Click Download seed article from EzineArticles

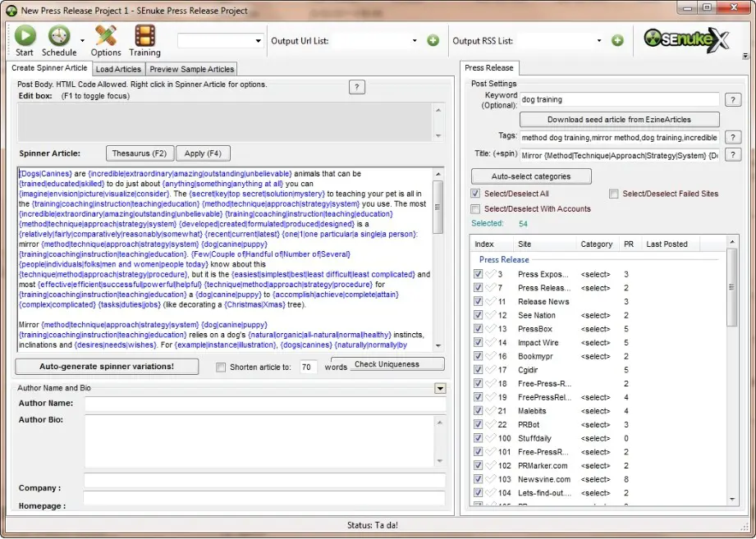[x=619, y=120]
